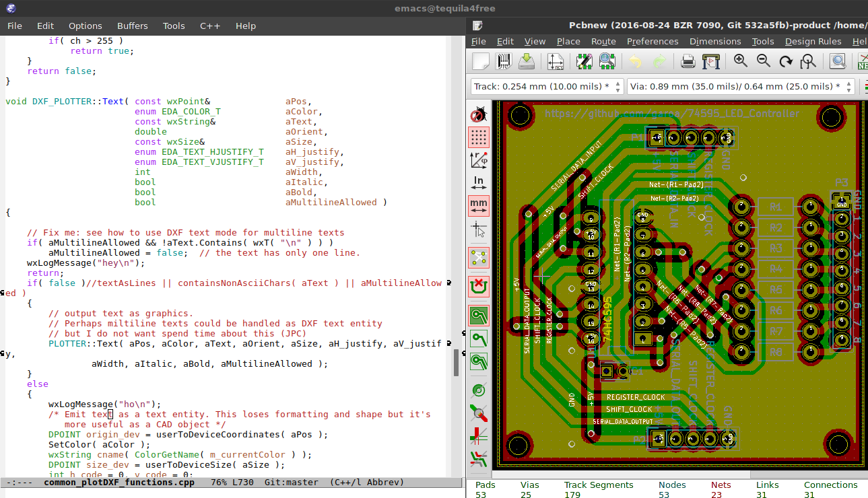Screen dimensions: 868x498
Task: Open Emacs Options menu
Action: pyautogui.click(x=86, y=26)
